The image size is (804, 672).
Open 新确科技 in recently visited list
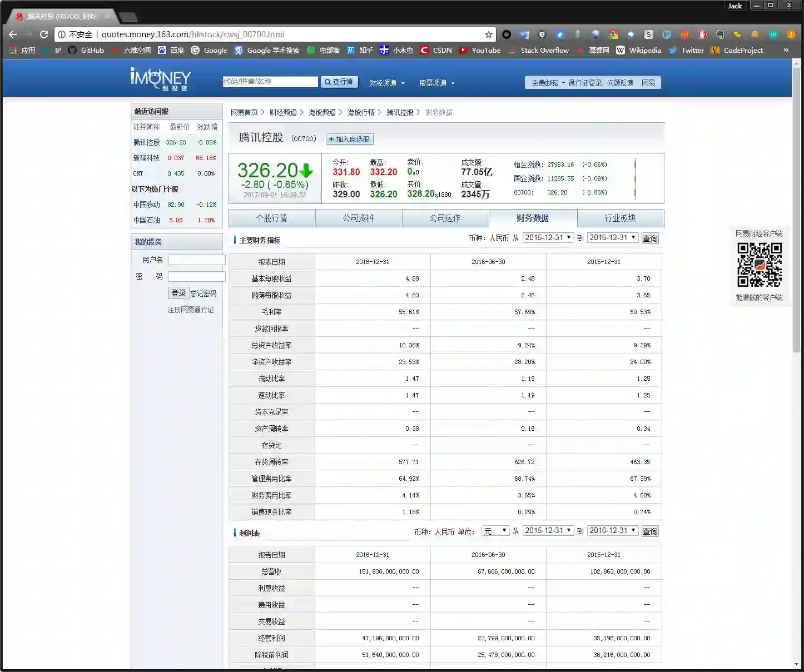pyautogui.click(x=146, y=158)
